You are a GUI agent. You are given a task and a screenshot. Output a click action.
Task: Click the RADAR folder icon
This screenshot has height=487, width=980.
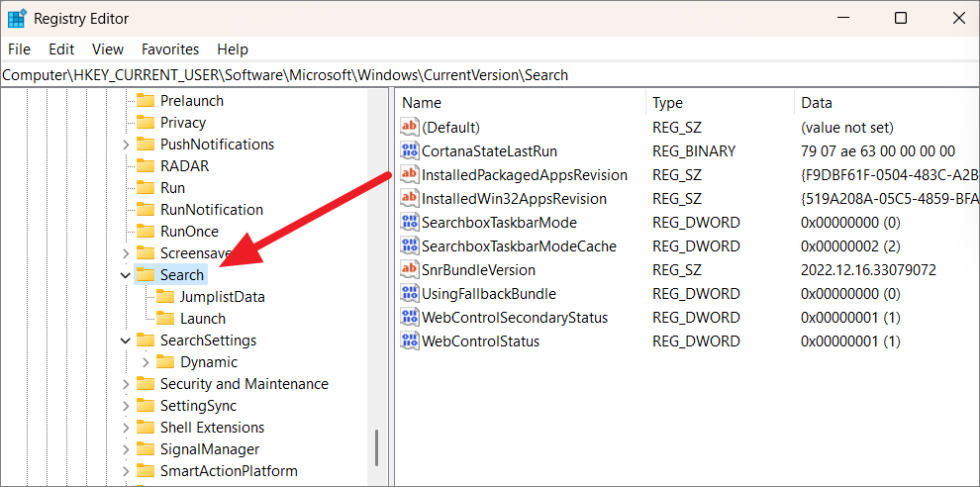coord(145,166)
